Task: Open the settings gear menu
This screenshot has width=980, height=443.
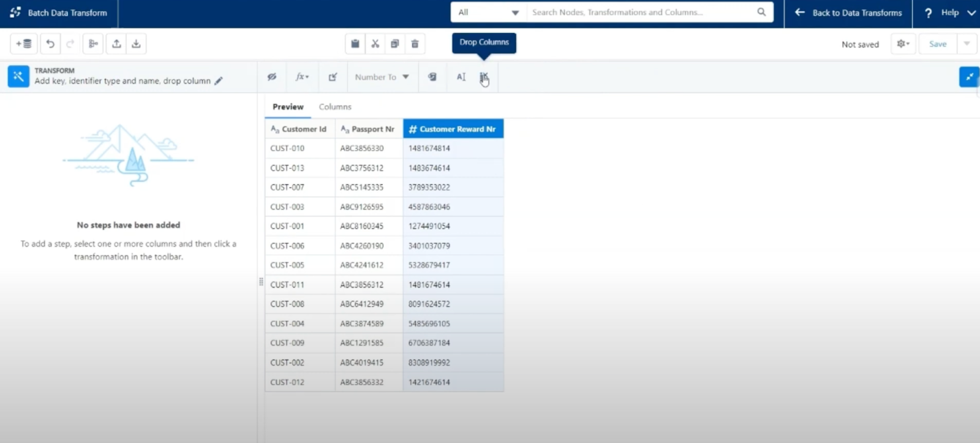Action: pos(903,44)
